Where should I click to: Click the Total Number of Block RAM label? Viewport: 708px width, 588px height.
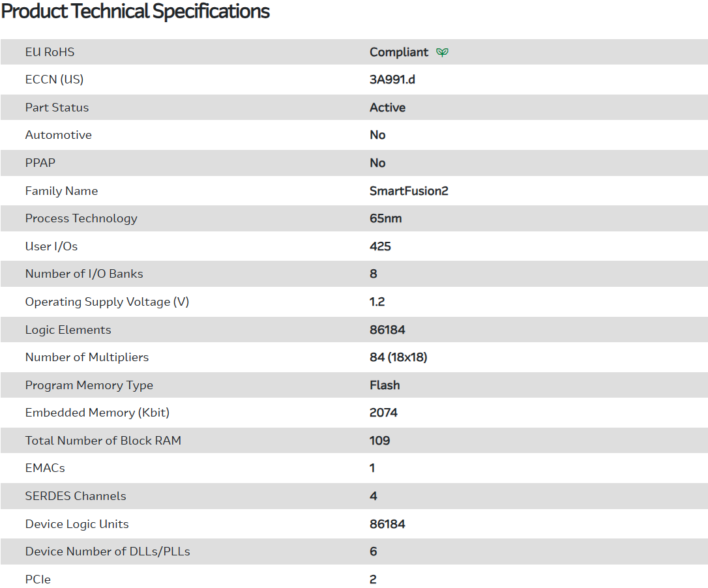tap(103, 441)
